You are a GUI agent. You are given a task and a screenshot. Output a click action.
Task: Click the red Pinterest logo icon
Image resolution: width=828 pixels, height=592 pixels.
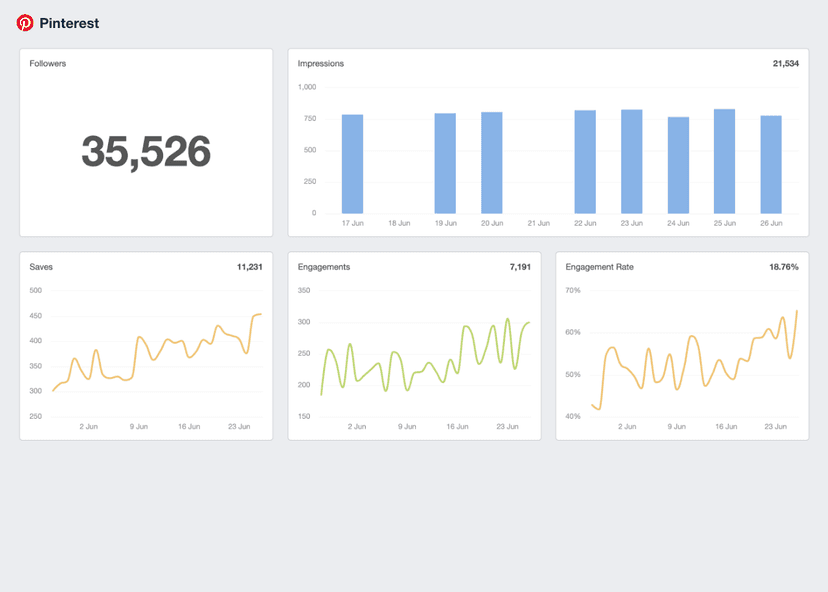point(25,23)
